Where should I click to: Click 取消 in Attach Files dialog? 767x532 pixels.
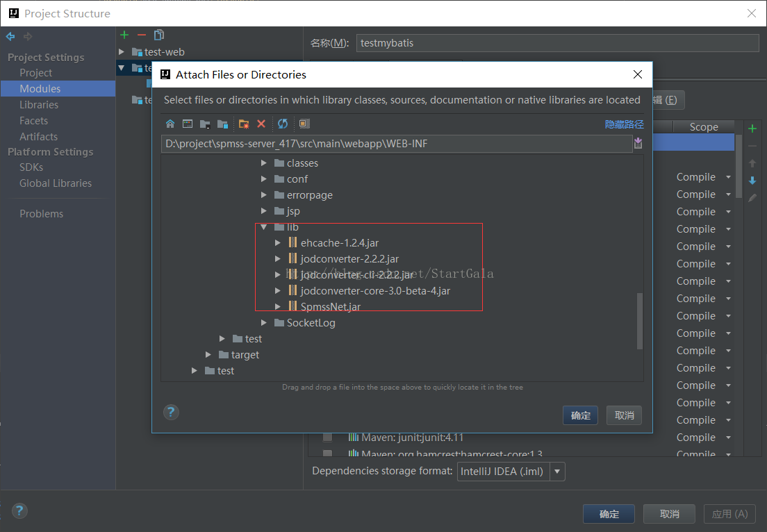click(x=624, y=415)
